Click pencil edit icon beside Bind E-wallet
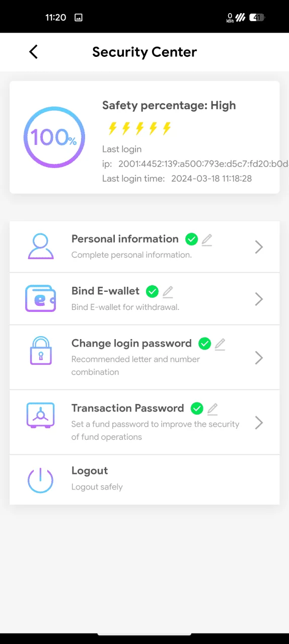The width and height of the screenshot is (289, 644). coord(168,292)
